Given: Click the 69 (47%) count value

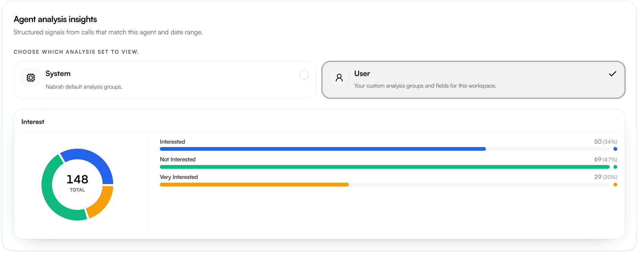Looking at the screenshot, I should click(605, 159).
